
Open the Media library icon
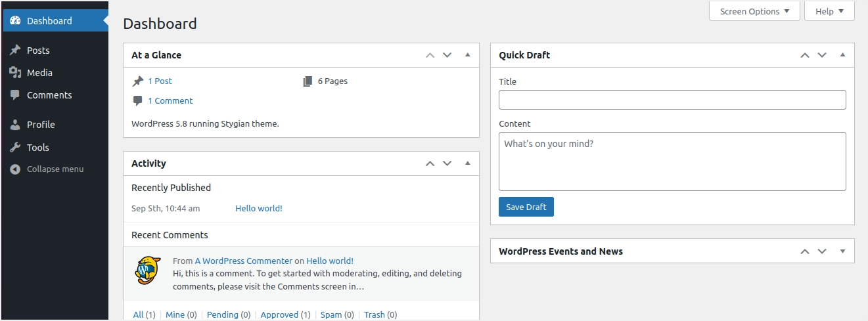point(15,73)
